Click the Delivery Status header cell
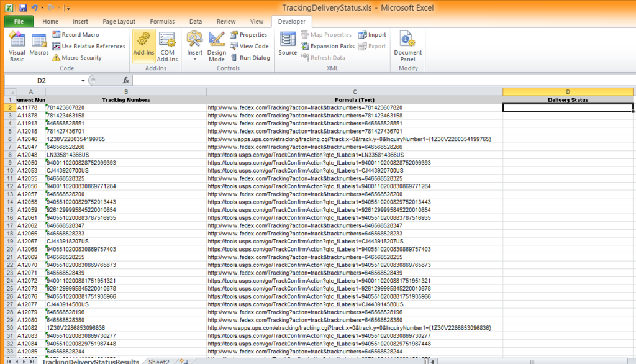The height and width of the screenshot is (364, 636). click(568, 100)
